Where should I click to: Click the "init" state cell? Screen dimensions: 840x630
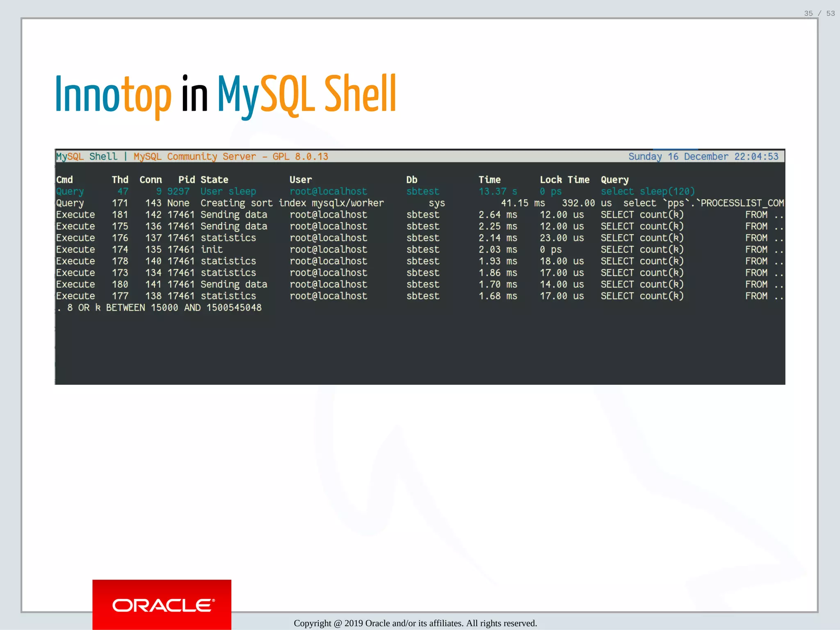212,249
